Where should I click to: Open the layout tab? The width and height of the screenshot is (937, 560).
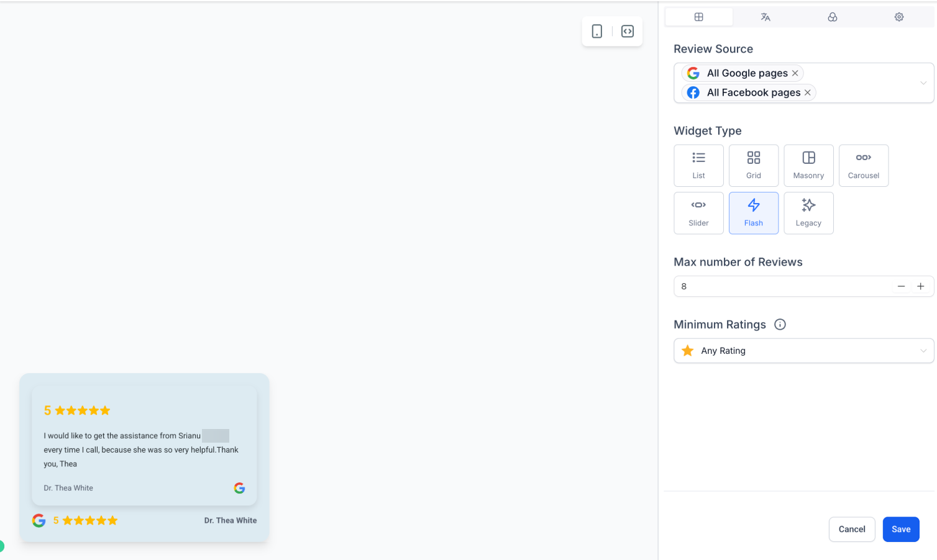click(698, 17)
